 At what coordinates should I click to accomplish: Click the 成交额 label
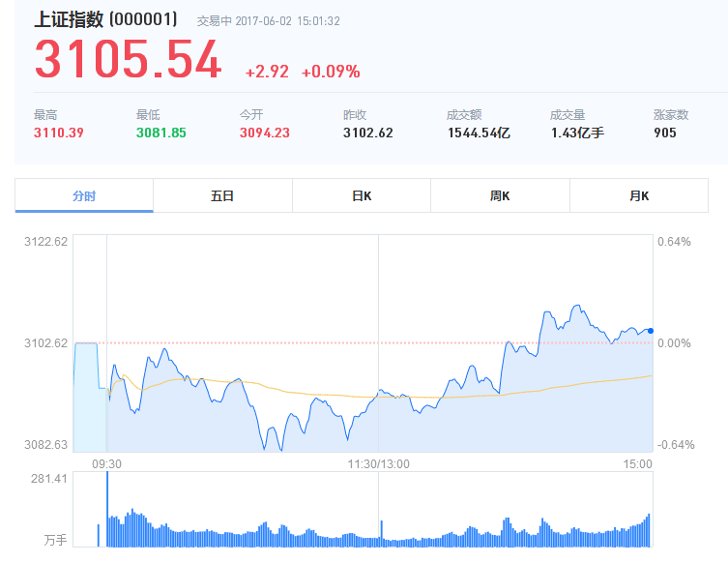[x=464, y=115]
